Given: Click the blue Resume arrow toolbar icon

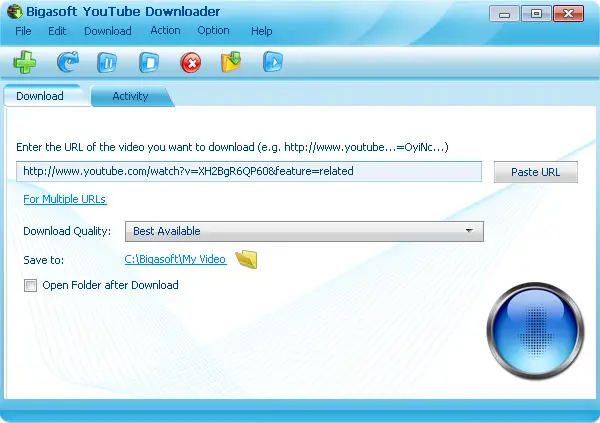Looking at the screenshot, I should 68,62.
